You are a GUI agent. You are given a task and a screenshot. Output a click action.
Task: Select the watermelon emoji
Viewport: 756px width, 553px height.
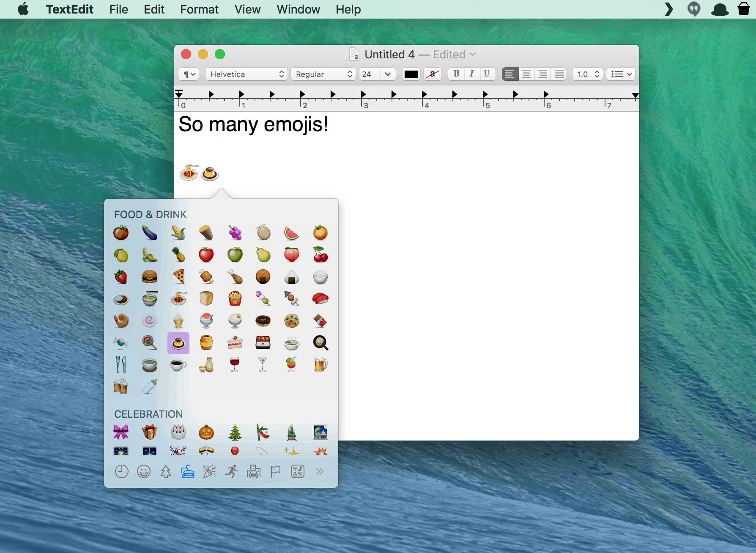click(x=291, y=233)
